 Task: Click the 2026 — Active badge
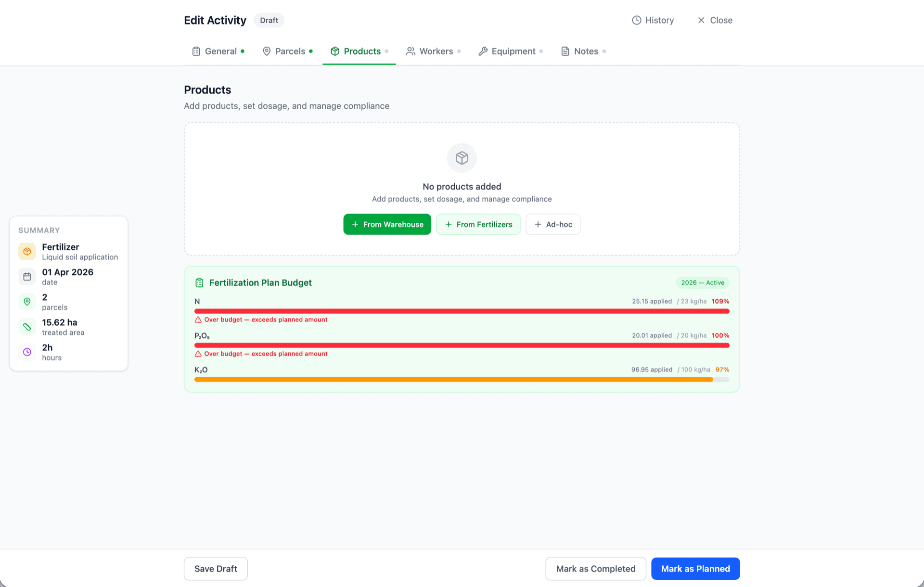tap(702, 283)
